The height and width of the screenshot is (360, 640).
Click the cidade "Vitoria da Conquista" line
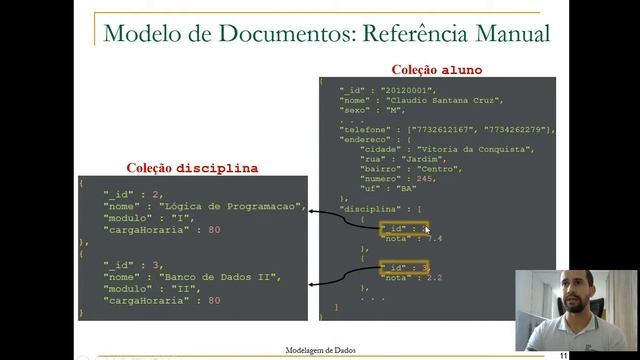447,149
